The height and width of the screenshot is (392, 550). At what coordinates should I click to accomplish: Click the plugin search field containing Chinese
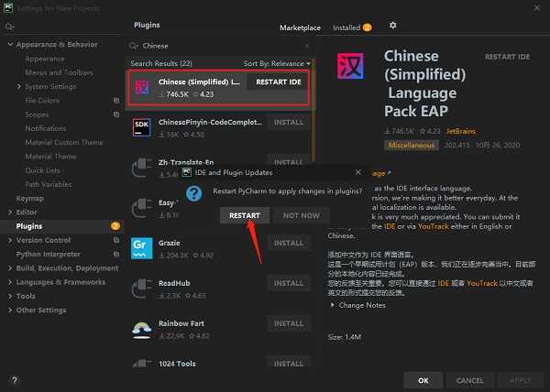(220, 46)
